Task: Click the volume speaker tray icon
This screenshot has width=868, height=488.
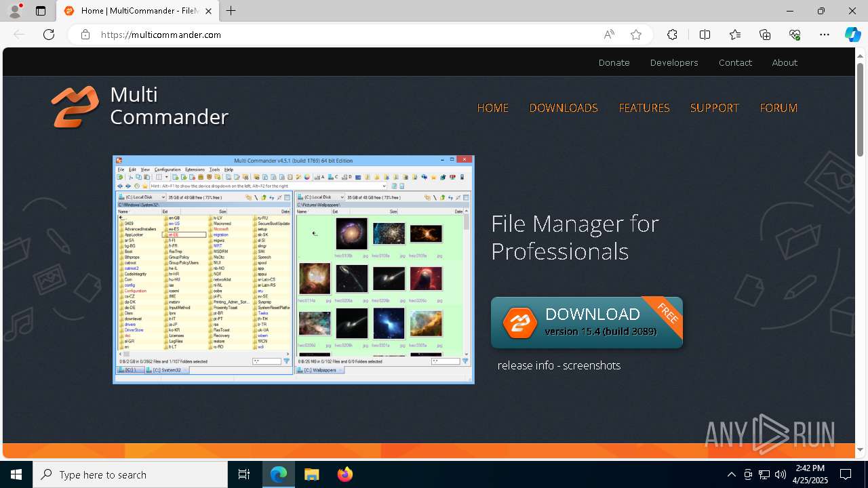Action: [x=781, y=474]
